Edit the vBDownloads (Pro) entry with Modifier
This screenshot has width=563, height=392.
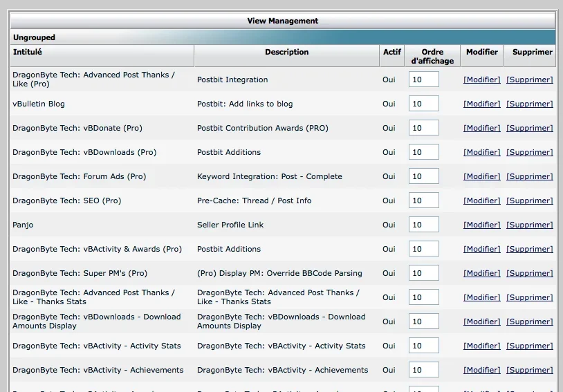pyautogui.click(x=481, y=152)
